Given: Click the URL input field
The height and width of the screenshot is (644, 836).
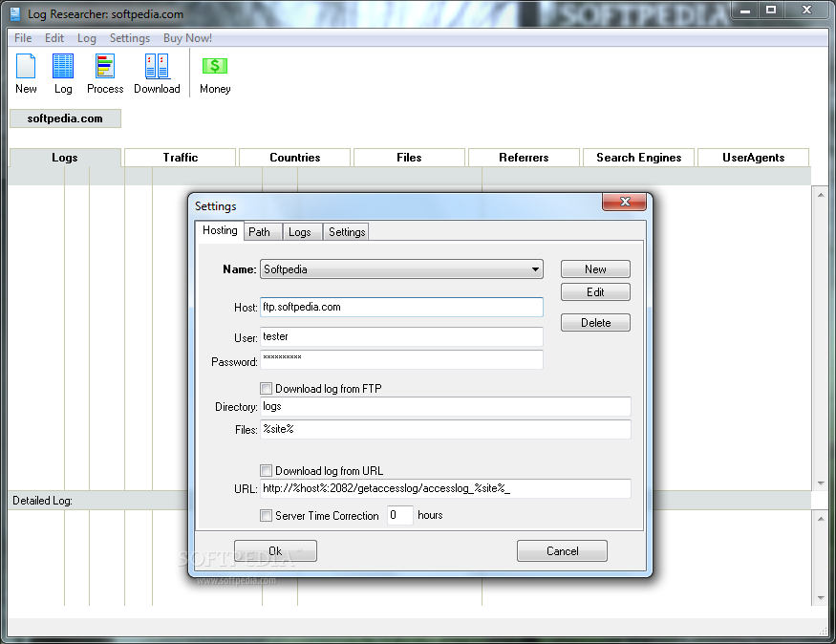Looking at the screenshot, I should click(445, 488).
